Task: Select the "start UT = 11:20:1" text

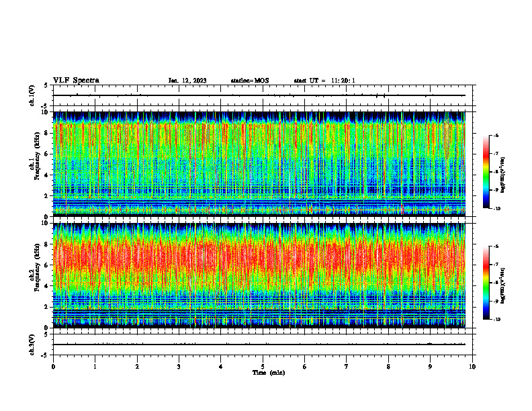Action: [x=324, y=81]
